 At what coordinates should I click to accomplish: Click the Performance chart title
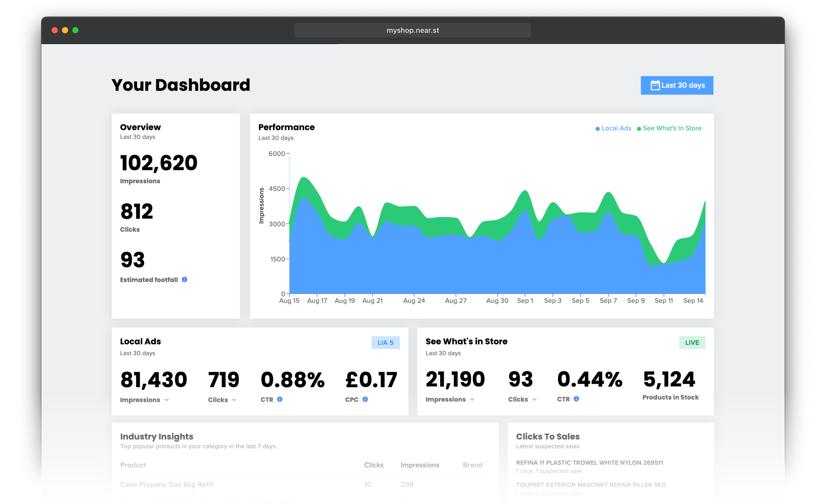[x=286, y=127]
